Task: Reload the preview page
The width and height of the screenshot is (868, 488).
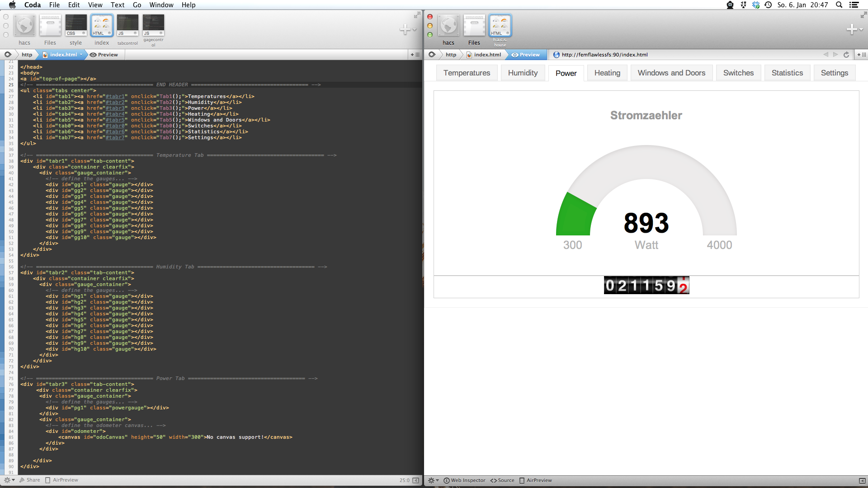Action: pyautogui.click(x=846, y=55)
